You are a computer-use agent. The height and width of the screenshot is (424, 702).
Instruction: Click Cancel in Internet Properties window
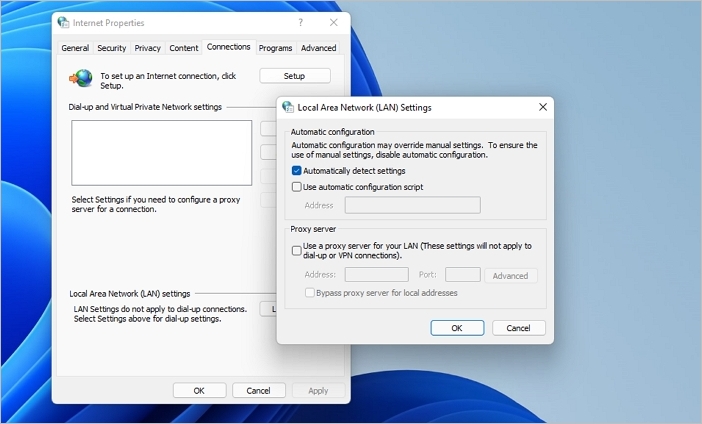[258, 391]
